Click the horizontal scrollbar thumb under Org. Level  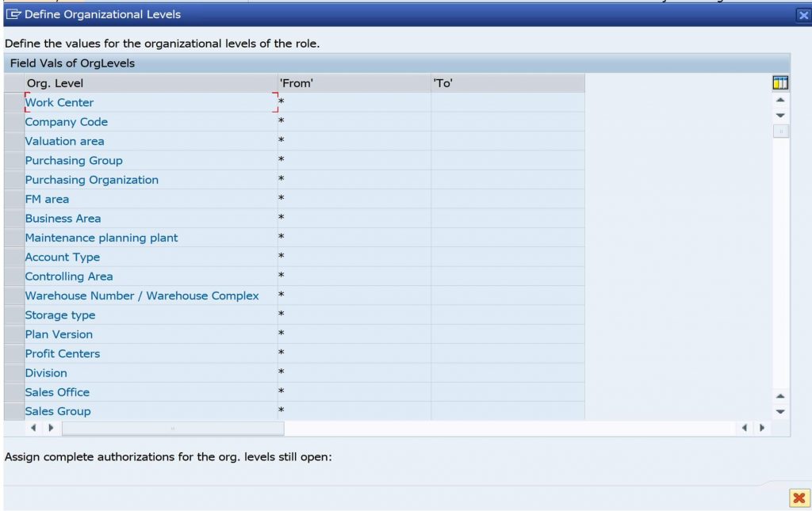pyautogui.click(x=173, y=429)
